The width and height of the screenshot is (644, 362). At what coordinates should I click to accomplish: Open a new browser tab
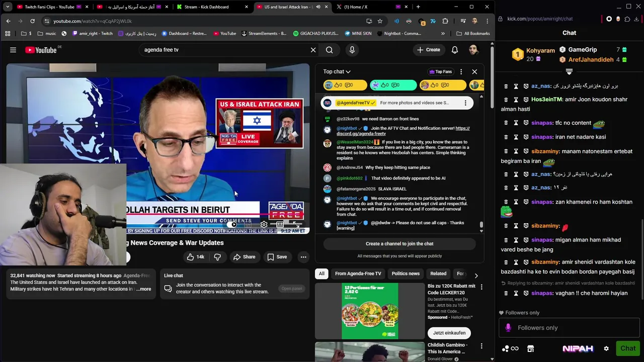(x=418, y=7)
